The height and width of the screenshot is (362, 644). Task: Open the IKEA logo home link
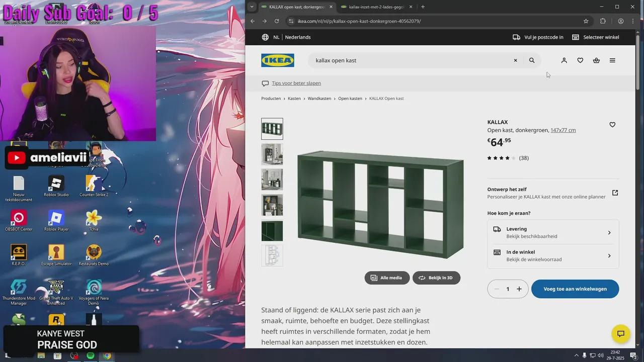click(278, 60)
